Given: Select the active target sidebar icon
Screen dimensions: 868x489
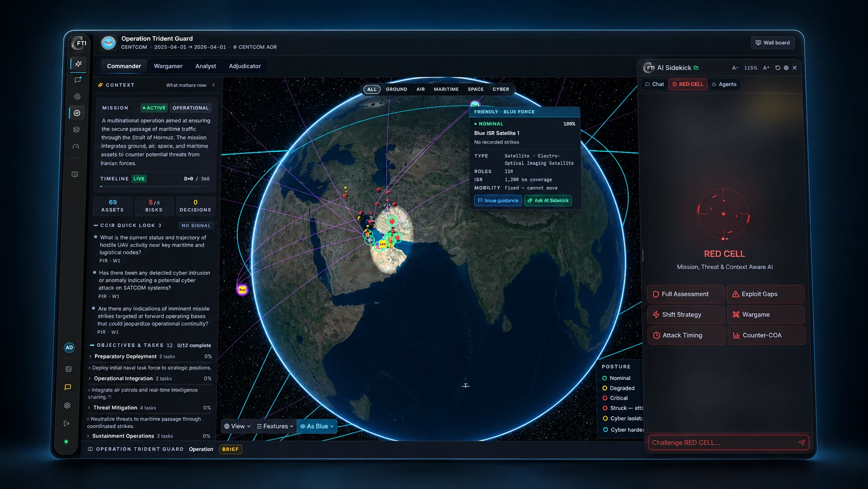Looking at the screenshot, I should 77,113.
